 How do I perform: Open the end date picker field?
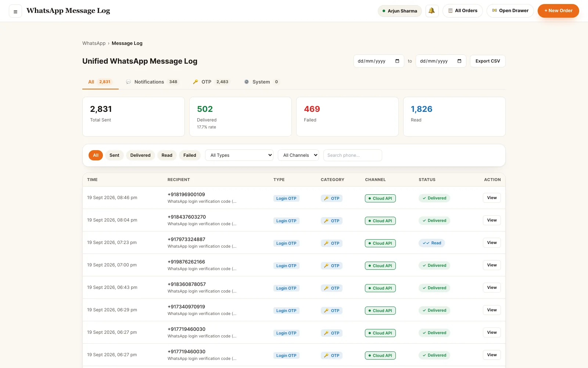click(x=441, y=61)
